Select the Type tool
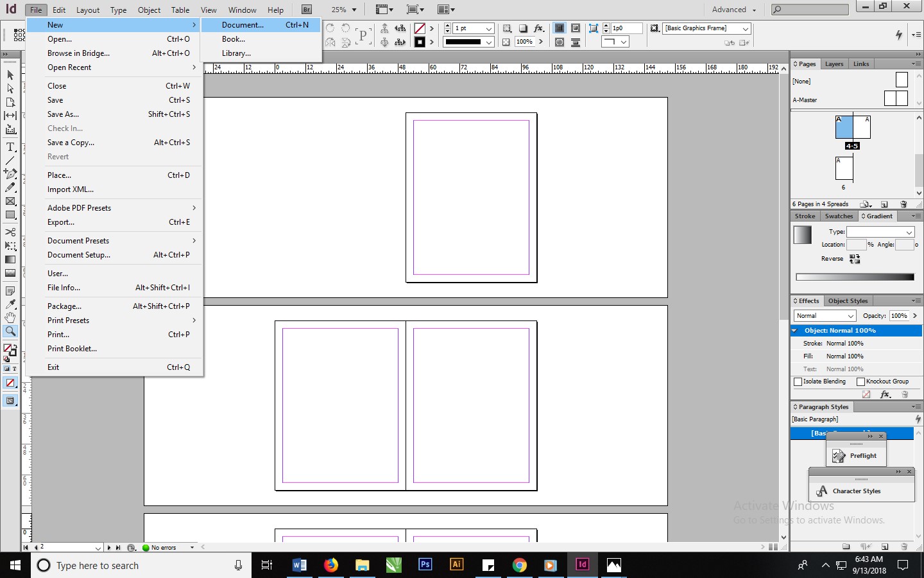The image size is (924, 578). 10,147
